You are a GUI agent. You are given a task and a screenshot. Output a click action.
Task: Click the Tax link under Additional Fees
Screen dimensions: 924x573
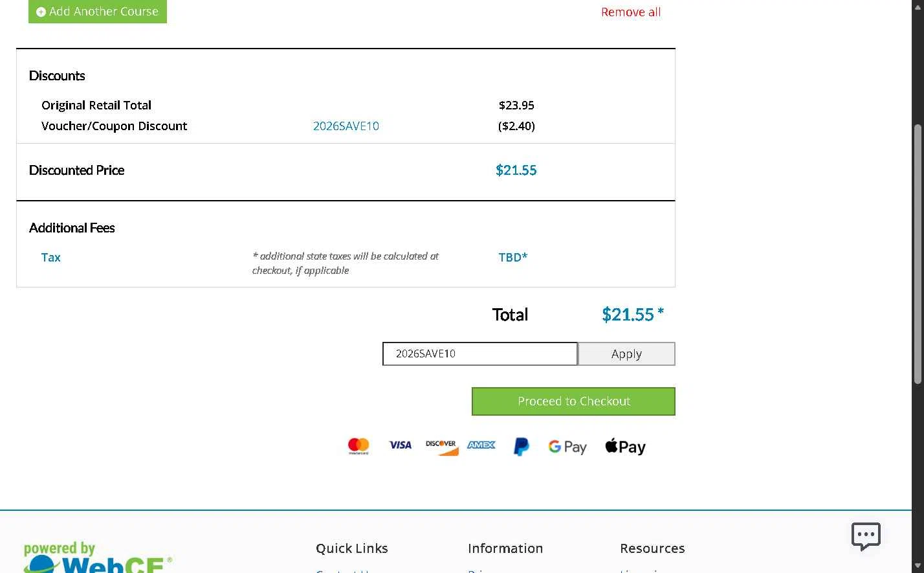[51, 258]
